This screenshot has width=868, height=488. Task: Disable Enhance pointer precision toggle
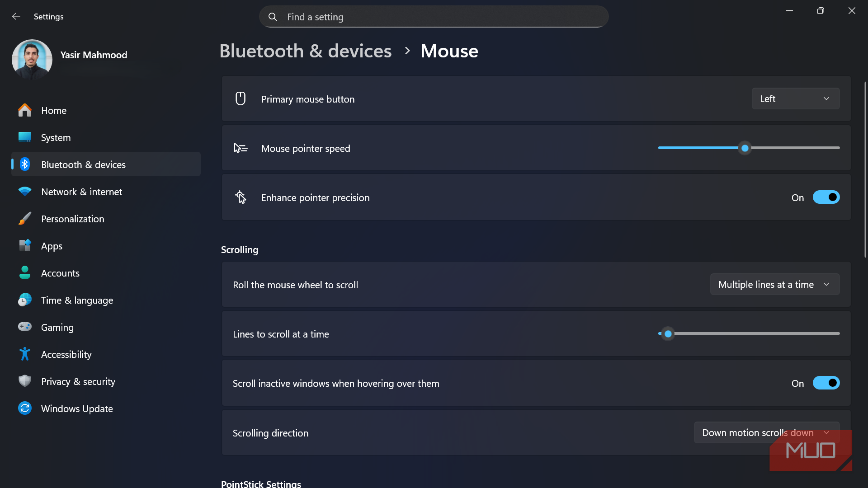point(826,197)
